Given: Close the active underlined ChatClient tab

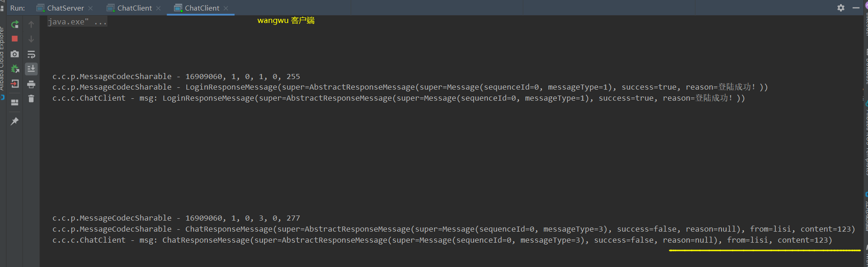Looking at the screenshot, I should 226,8.
